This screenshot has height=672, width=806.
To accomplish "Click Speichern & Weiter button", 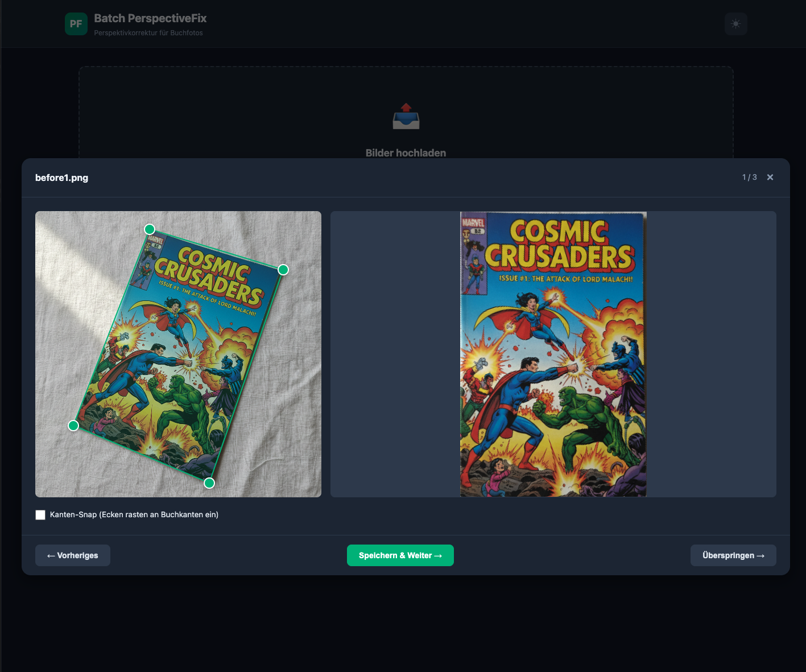I will pyautogui.click(x=400, y=555).
